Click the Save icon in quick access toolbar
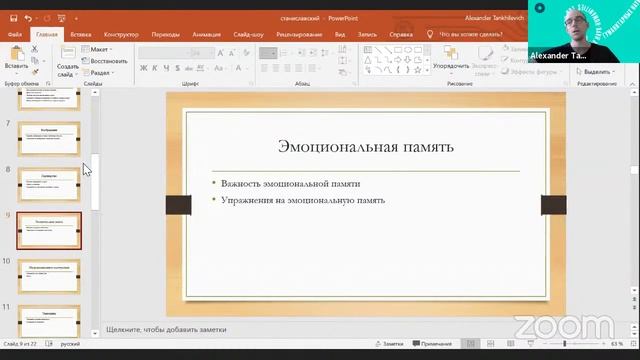Viewport: 640px width, 360px height. coord(13,18)
